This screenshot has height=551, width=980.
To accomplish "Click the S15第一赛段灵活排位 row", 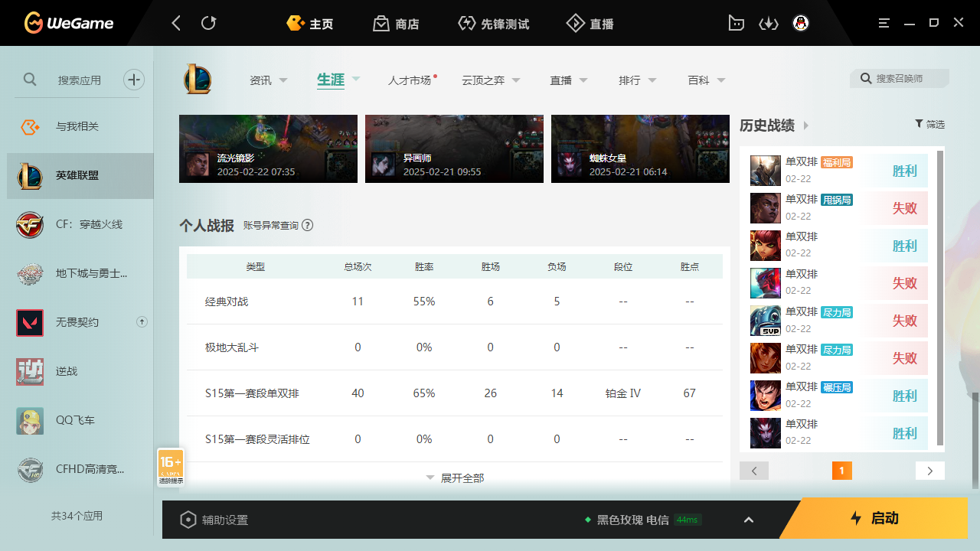I will click(x=455, y=439).
